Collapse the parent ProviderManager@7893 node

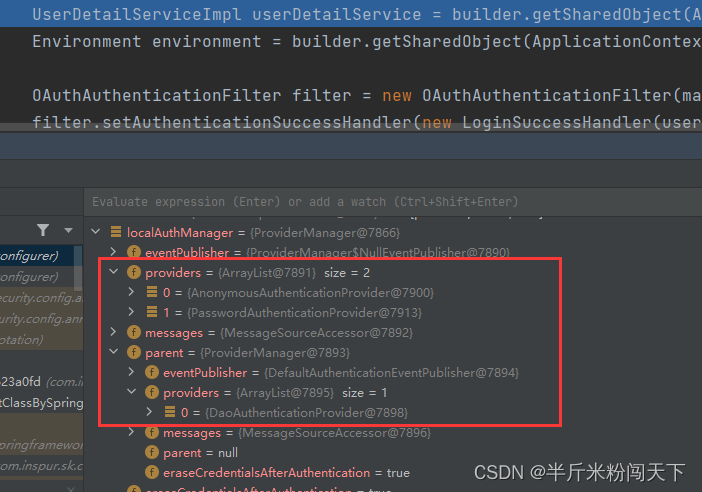114,352
